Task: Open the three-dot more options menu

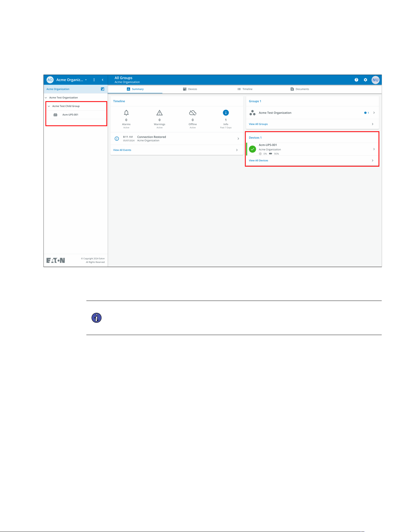Action: pyautogui.click(x=94, y=80)
